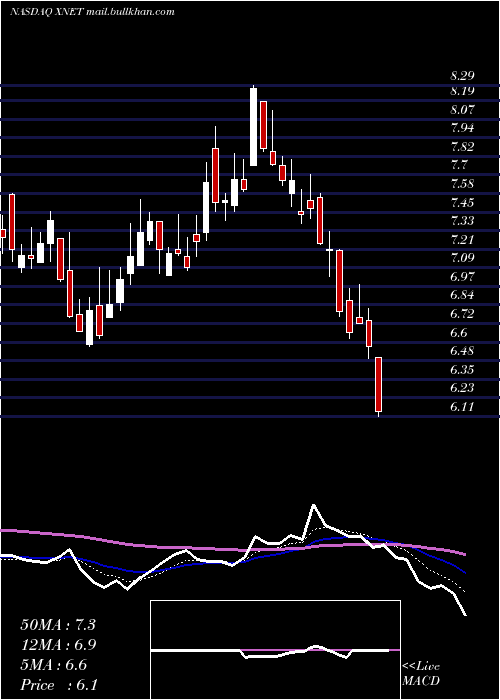Click the MACD inset chart box

click(275, 650)
